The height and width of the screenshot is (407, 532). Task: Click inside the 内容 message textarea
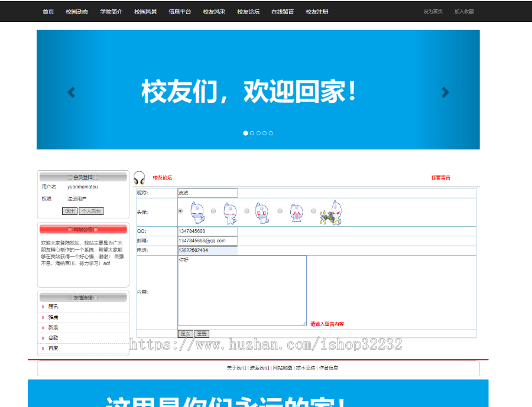click(x=242, y=286)
